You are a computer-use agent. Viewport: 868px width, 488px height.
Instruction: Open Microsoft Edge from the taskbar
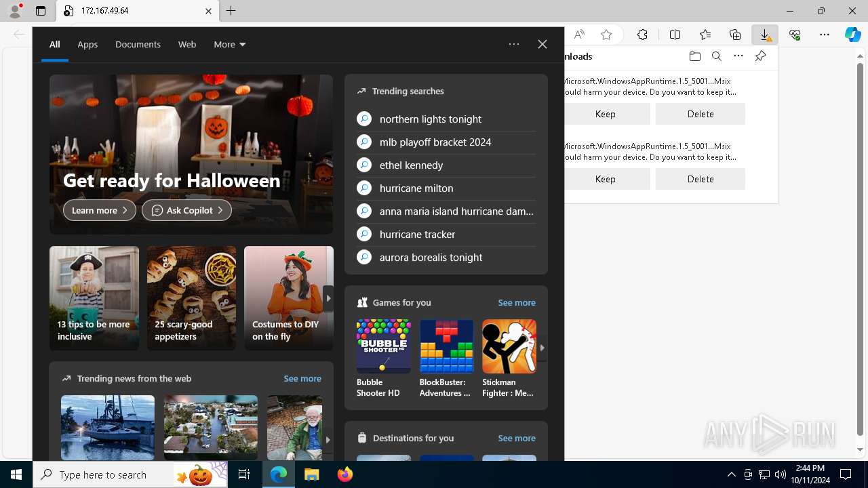279,474
